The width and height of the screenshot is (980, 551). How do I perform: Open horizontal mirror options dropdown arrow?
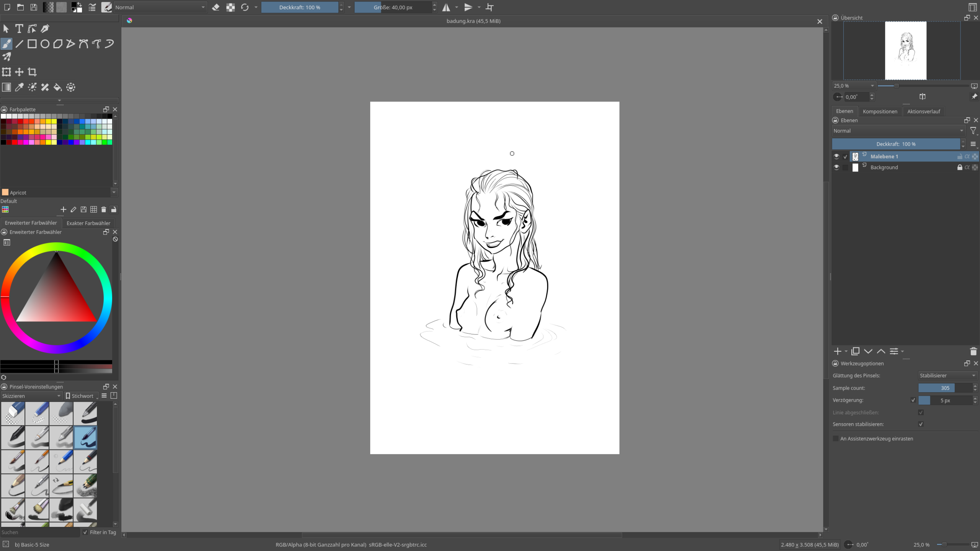click(457, 7)
